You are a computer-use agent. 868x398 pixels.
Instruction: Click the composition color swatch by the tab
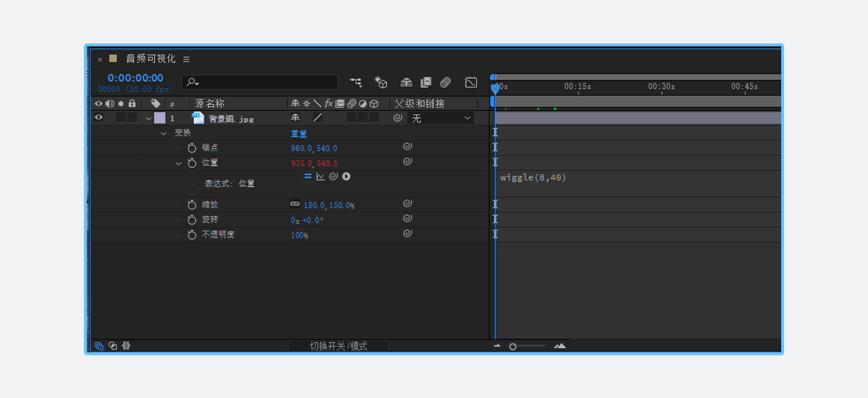[x=113, y=59]
